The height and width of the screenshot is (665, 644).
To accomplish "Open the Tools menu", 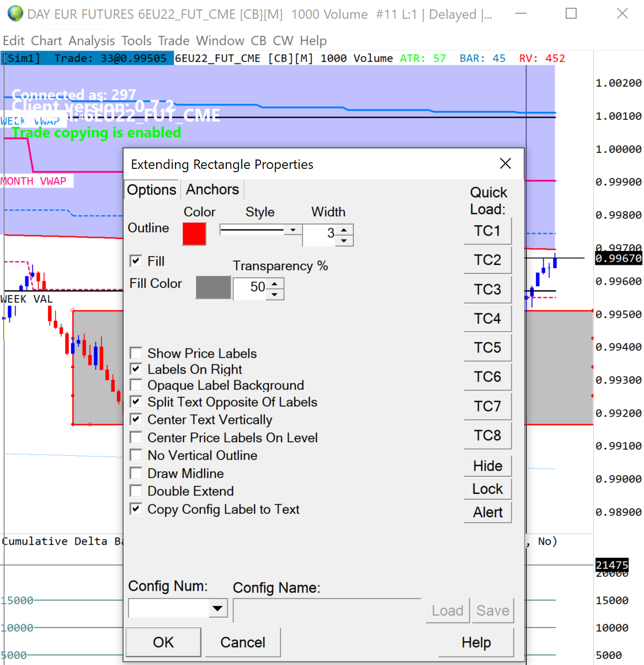I will pyautogui.click(x=136, y=41).
